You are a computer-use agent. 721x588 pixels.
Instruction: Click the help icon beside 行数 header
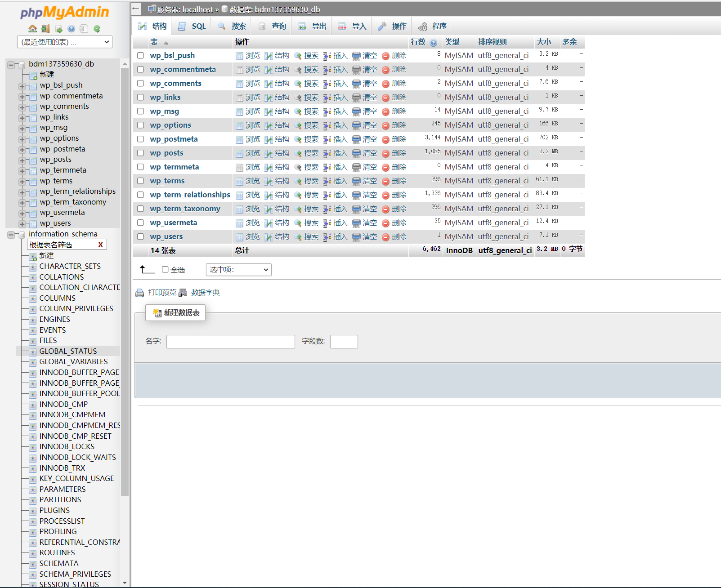(433, 43)
